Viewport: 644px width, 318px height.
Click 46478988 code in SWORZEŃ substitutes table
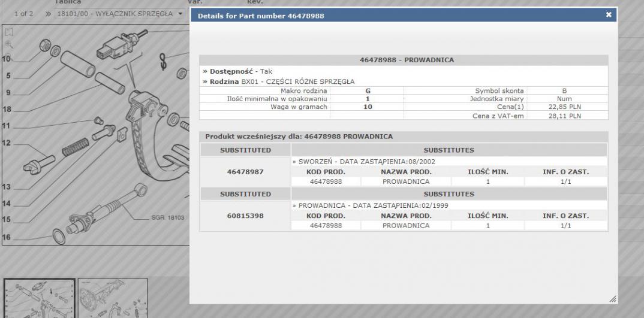[326, 181]
